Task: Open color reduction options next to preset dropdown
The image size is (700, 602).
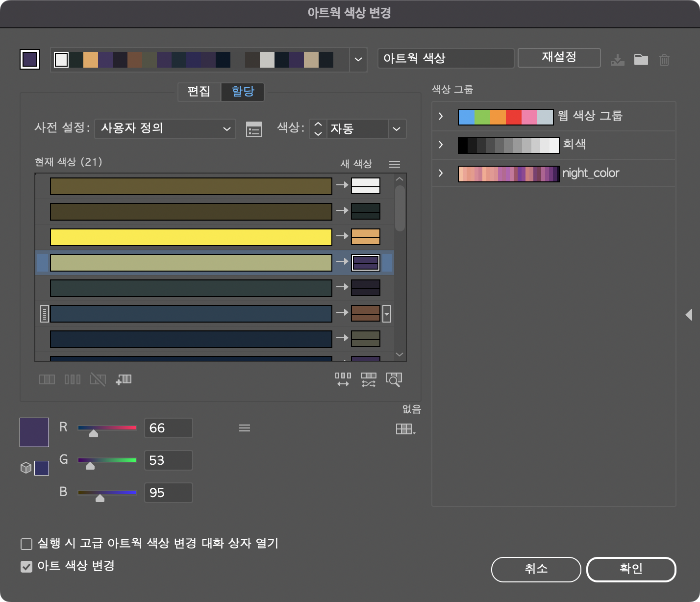Action: [253, 129]
